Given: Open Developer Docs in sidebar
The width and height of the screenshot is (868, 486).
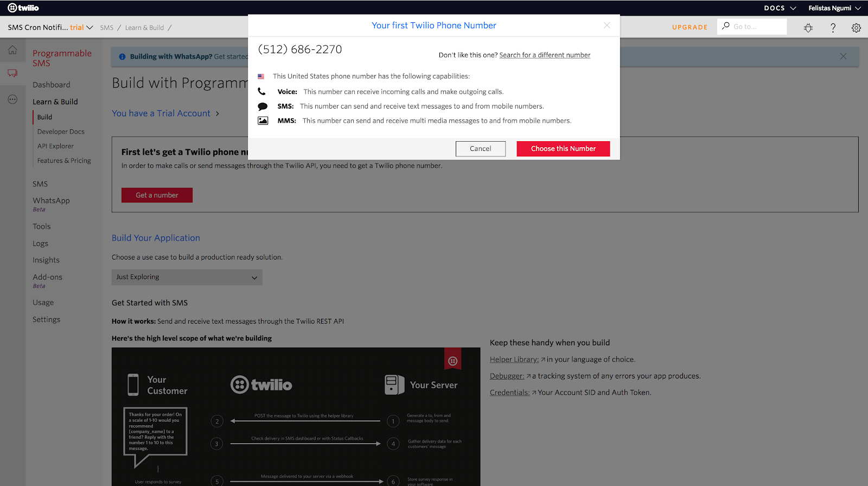Looking at the screenshot, I should [61, 131].
